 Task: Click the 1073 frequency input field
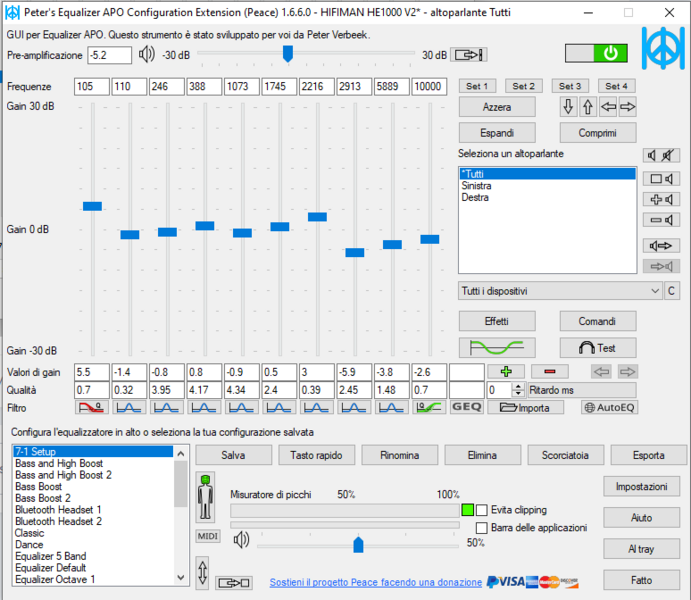tap(242, 87)
